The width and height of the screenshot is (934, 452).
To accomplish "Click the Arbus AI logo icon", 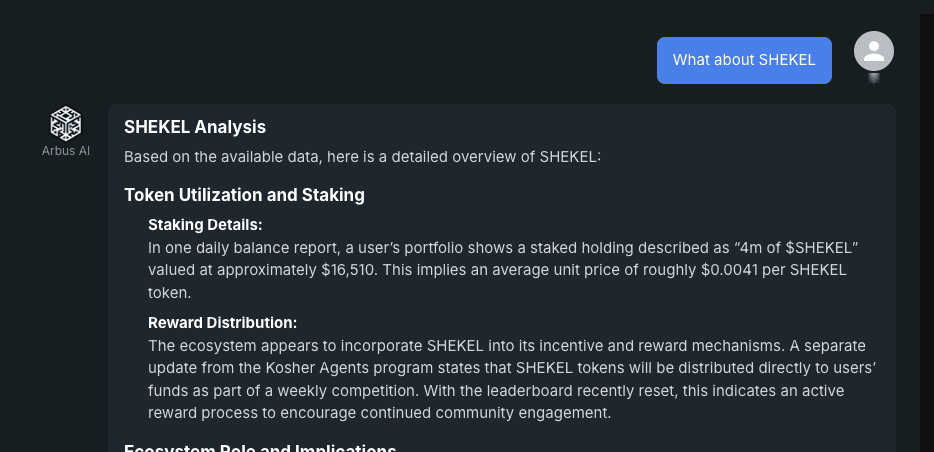I will click(66, 124).
